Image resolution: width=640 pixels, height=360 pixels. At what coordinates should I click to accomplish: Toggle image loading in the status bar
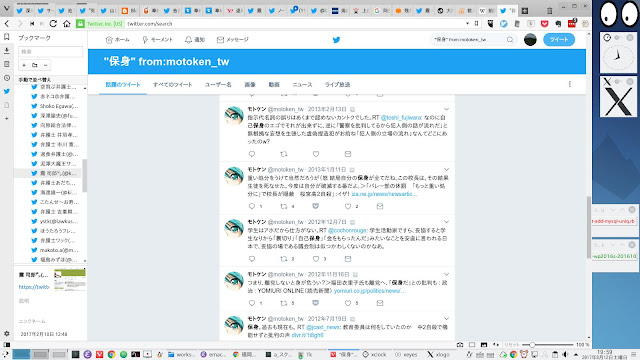tap(484, 345)
